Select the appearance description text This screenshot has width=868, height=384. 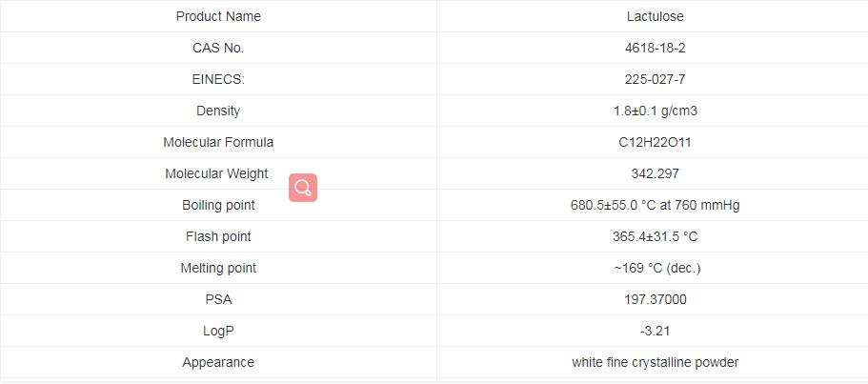pos(655,362)
